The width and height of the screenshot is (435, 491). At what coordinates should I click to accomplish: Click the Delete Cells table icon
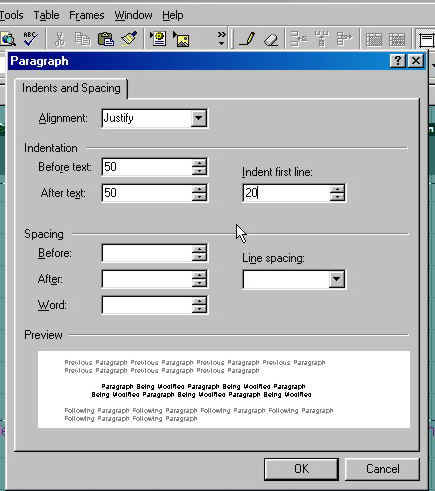tap(344, 39)
